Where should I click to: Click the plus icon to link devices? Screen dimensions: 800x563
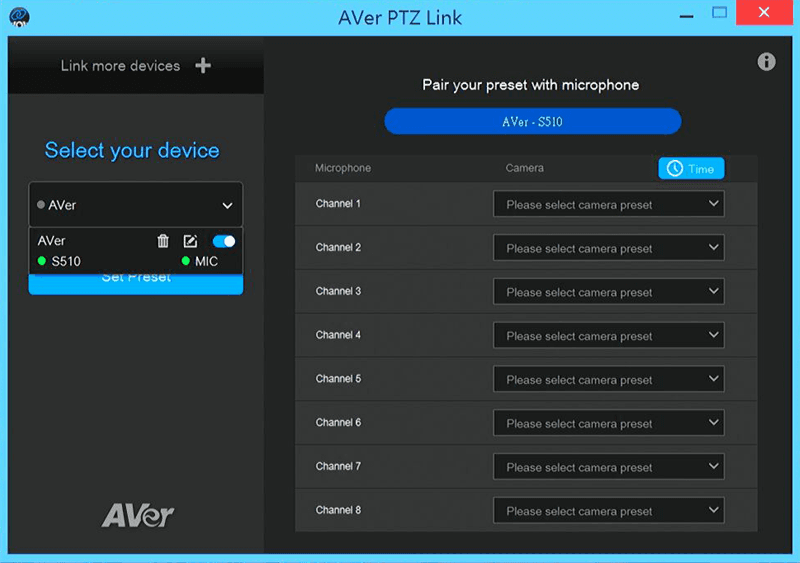coord(203,65)
